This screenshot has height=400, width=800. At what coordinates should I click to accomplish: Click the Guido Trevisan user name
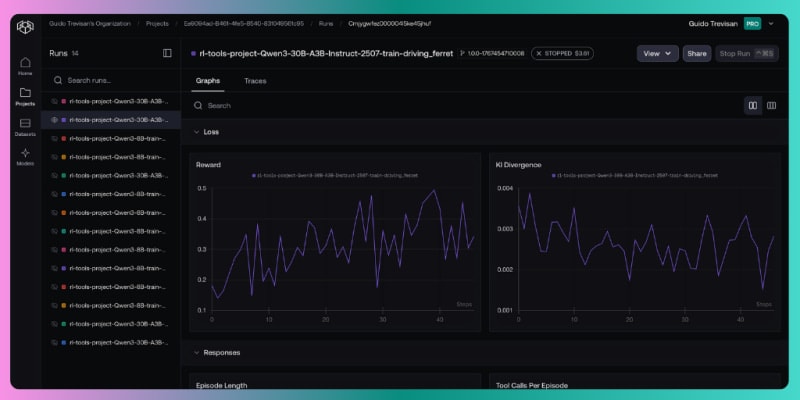(713, 23)
